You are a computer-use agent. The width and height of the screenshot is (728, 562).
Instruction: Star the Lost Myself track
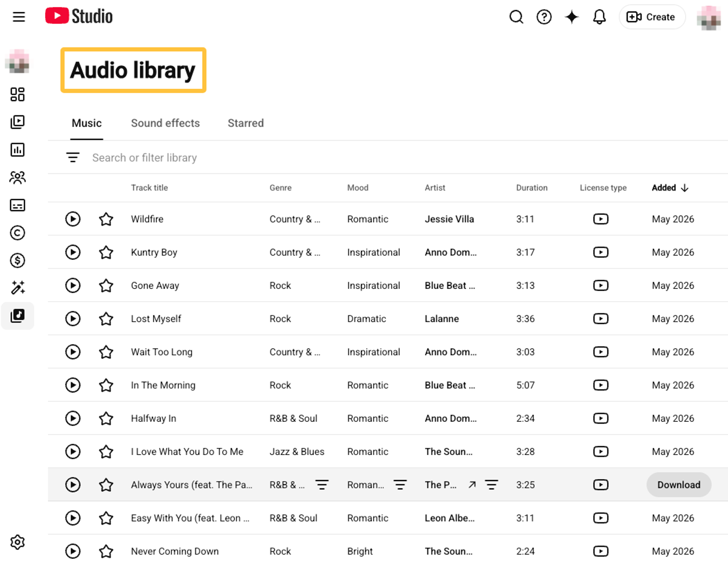tap(106, 319)
